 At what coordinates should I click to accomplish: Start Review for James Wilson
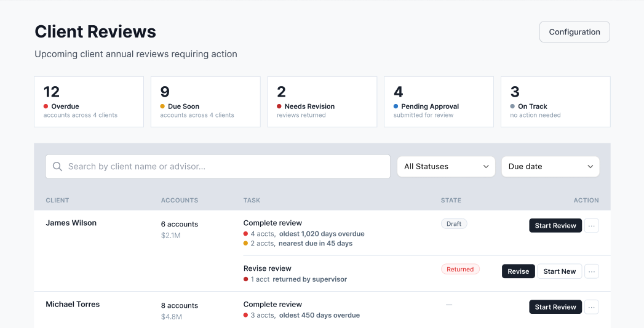point(555,226)
